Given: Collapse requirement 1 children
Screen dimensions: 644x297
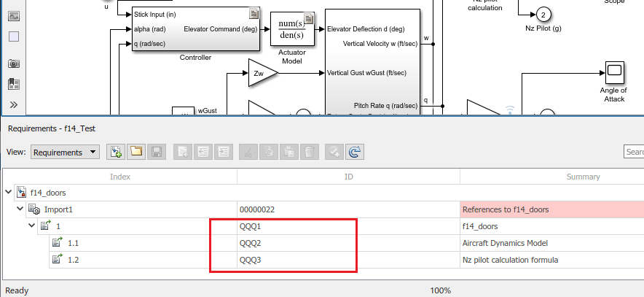Looking at the screenshot, I should point(31,225).
